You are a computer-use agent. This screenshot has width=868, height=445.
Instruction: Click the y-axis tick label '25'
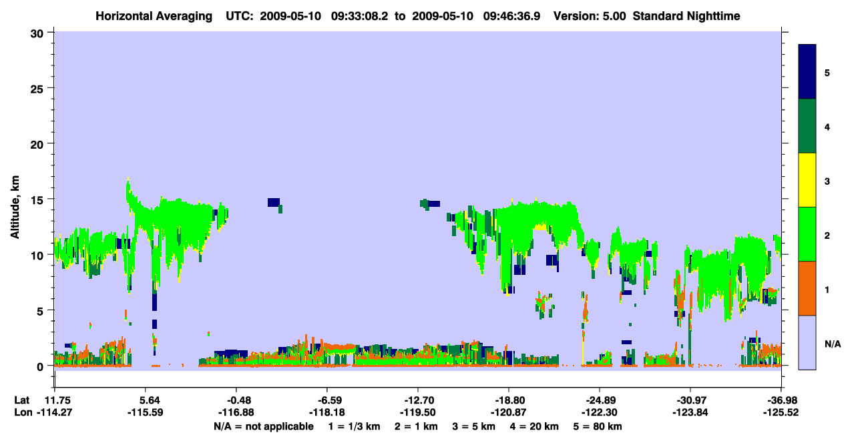point(39,89)
